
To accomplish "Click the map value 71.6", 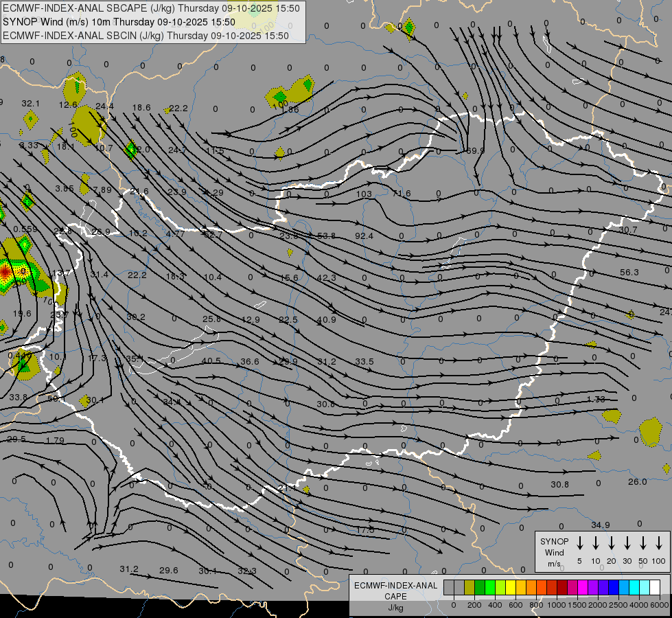I will [402, 194].
